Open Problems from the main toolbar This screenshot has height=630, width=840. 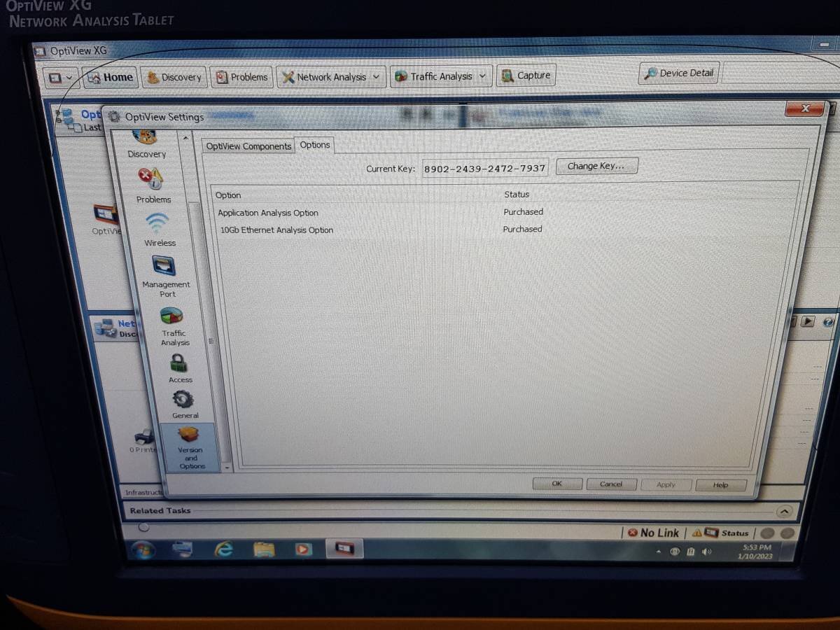tap(241, 77)
